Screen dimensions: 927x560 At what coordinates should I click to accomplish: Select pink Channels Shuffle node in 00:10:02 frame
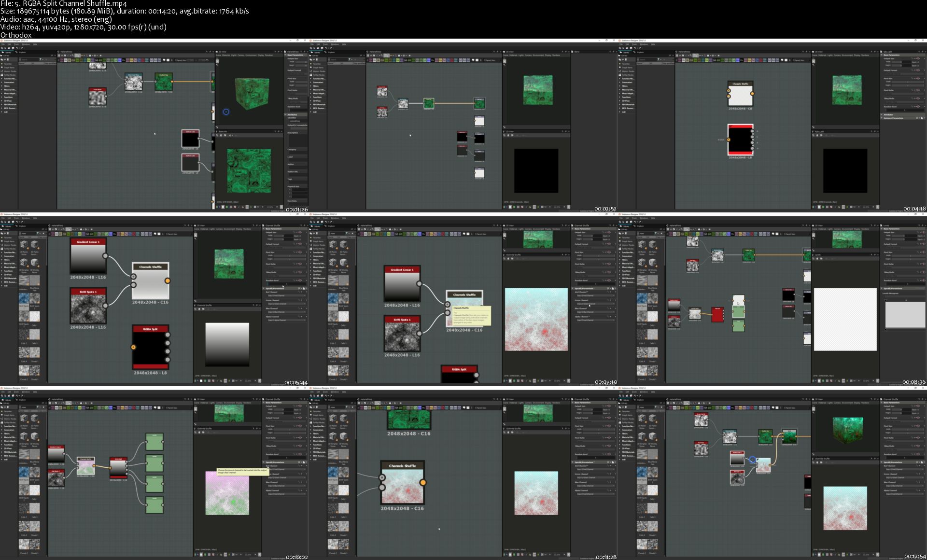click(x=85, y=465)
